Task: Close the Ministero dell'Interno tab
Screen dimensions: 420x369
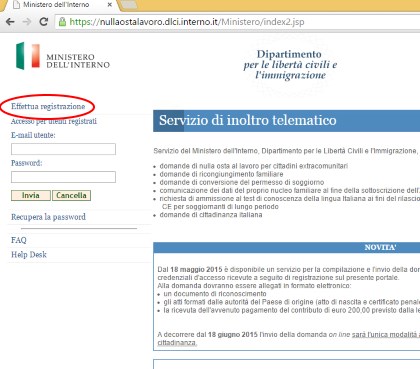Action: (109, 5)
